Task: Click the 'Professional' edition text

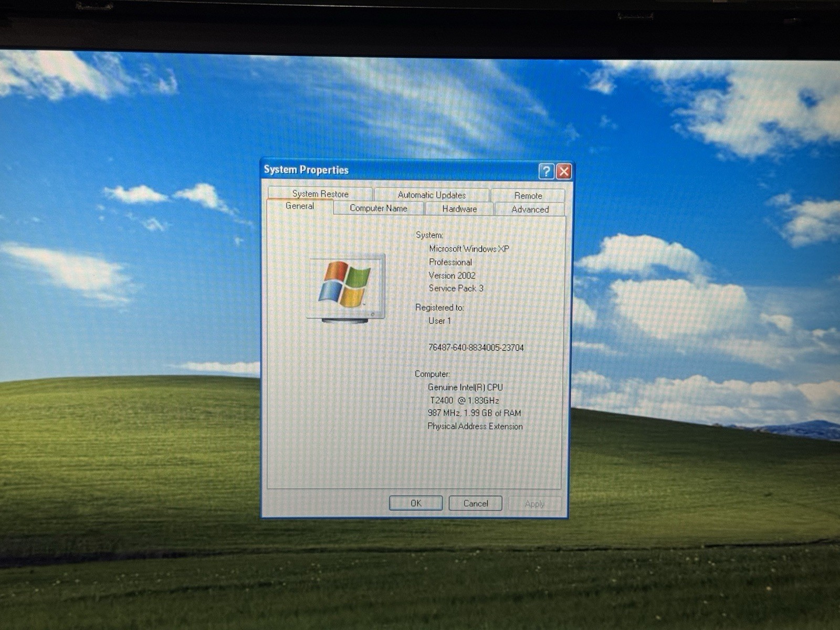Action: (x=450, y=262)
